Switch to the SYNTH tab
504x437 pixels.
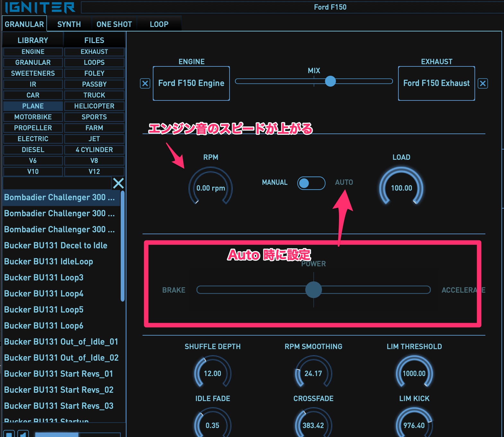pyautogui.click(x=69, y=24)
